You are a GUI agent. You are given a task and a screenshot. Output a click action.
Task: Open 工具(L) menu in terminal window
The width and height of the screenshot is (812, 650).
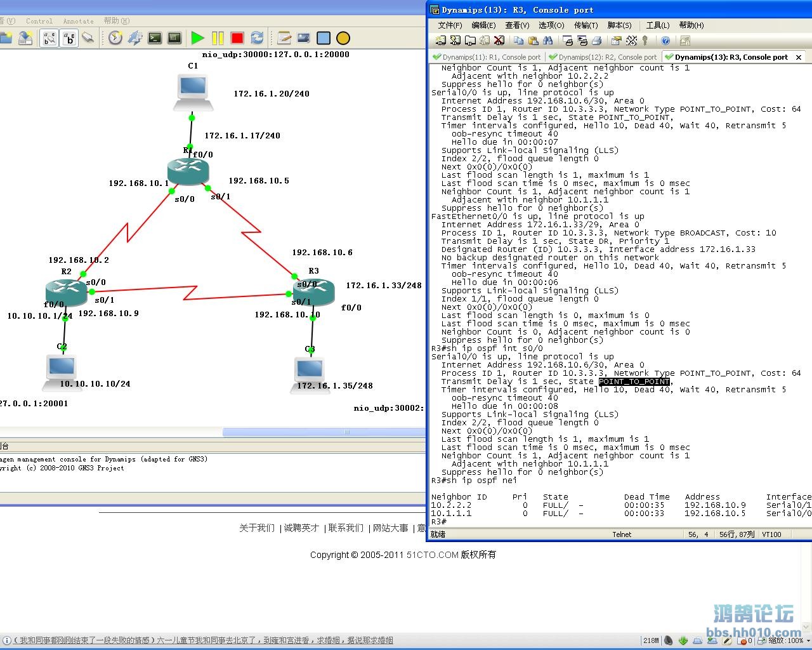coord(658,25)
